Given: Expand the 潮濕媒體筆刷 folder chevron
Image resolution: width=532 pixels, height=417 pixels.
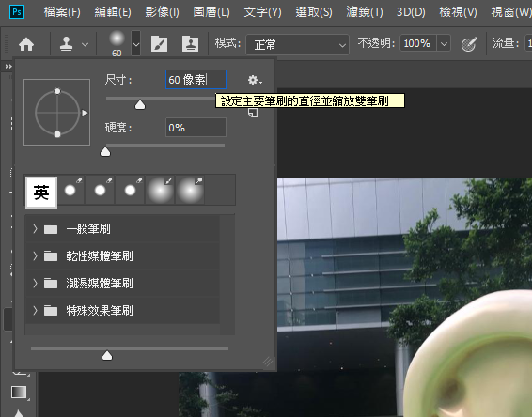Looking at the screenshot, I should (35, 283).
